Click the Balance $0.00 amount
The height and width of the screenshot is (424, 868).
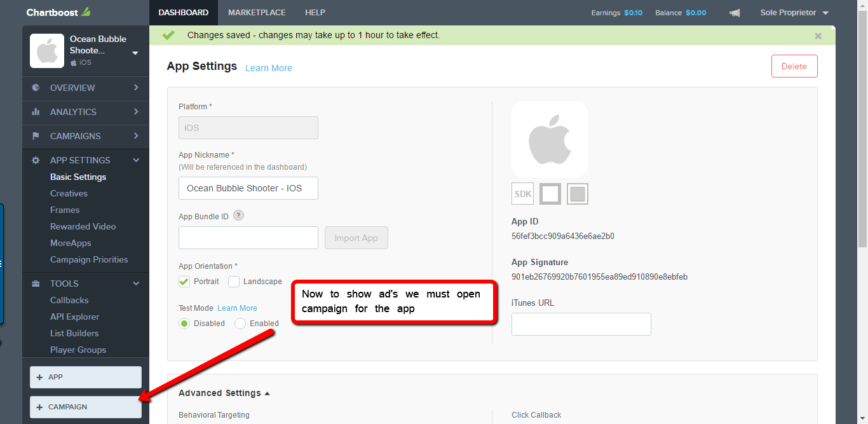(x=696, y=13)
